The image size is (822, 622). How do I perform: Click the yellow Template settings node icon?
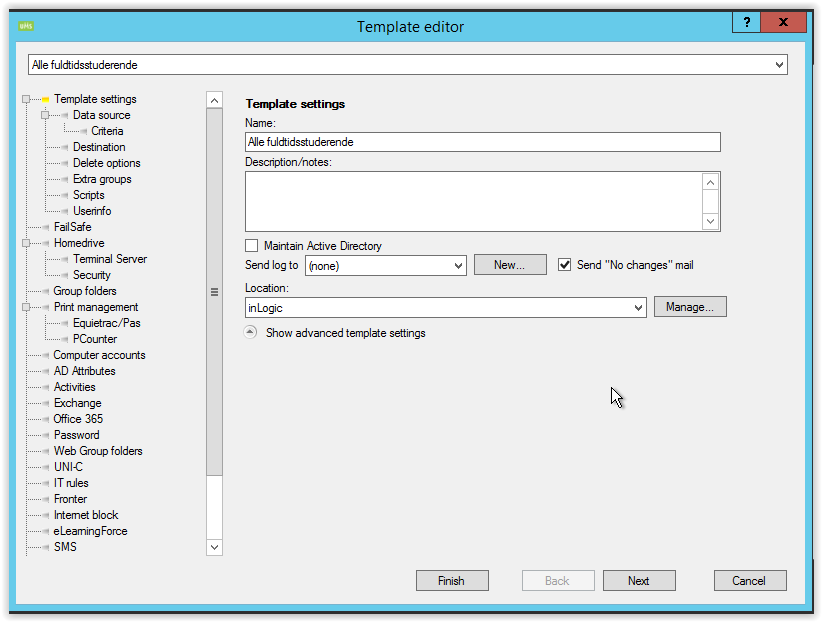45,99
